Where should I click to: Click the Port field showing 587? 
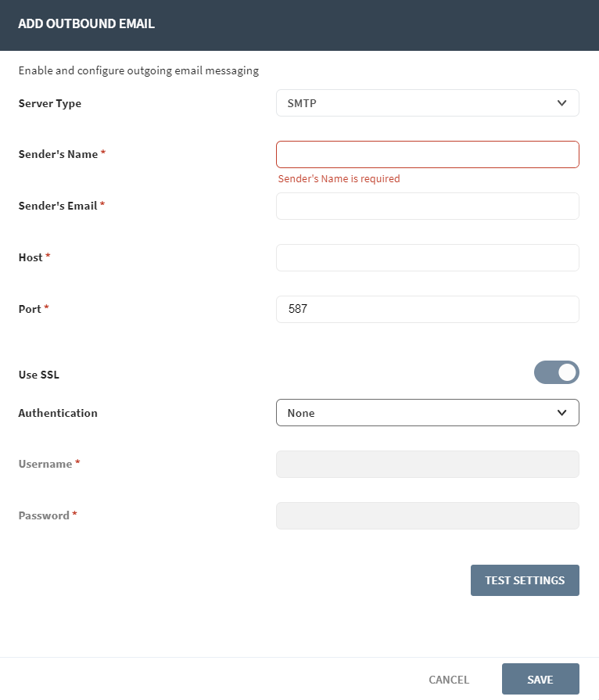pos(428,310)
